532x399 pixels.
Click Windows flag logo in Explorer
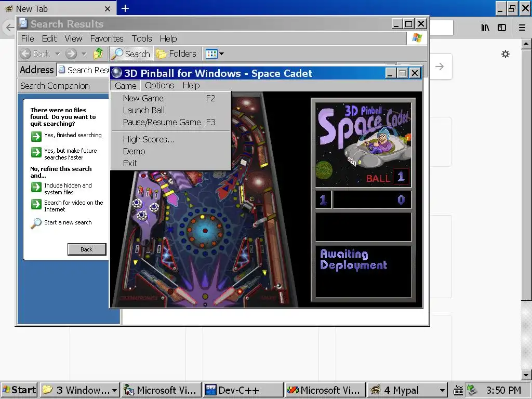click(x=417, y=38)
